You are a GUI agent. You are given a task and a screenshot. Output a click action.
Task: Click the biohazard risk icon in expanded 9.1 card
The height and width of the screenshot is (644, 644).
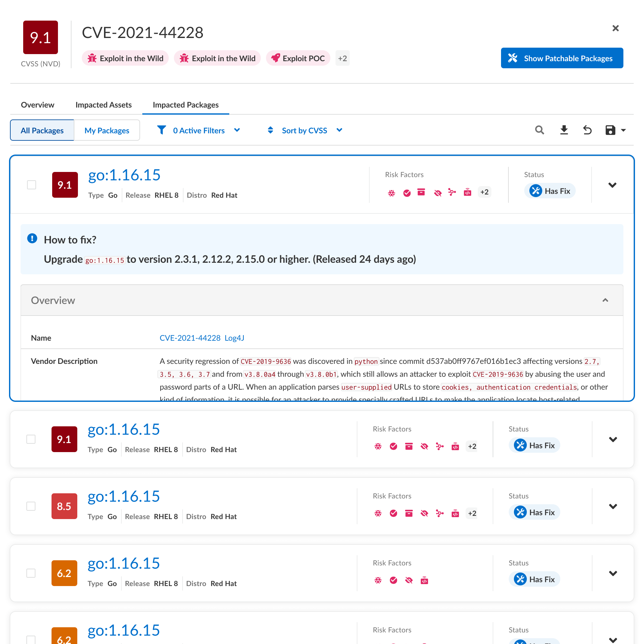391,193
